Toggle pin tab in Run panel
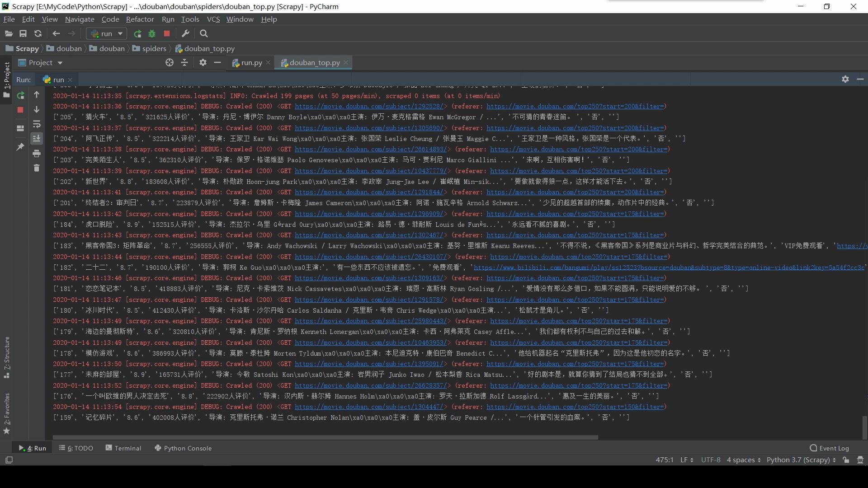The width and height of the screenshot is (868, 488). 20,146
